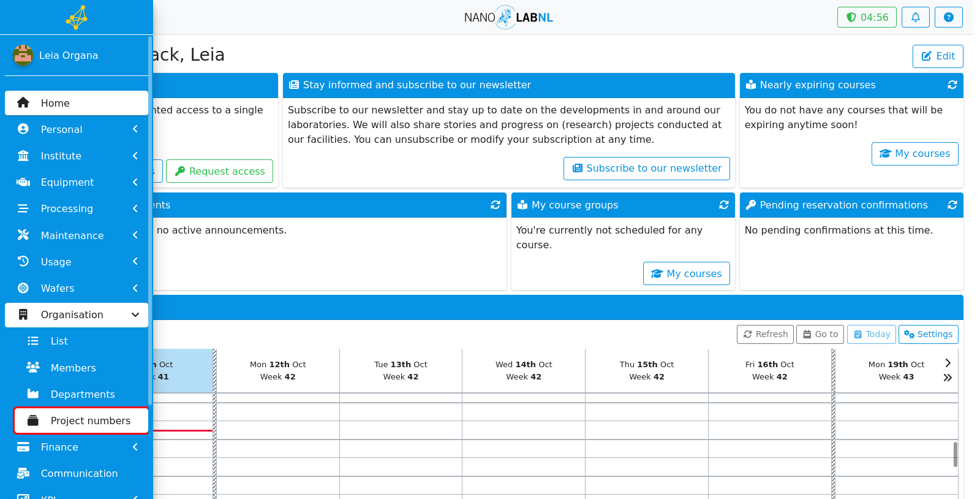
Task: Click the Mon 19th Oct column header
Action: [x=896, y=370]
